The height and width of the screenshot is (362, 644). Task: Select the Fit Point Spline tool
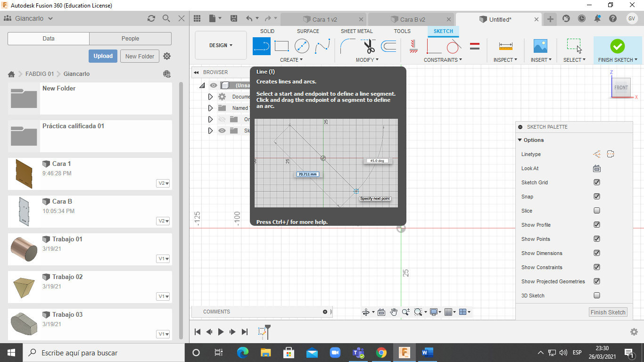pyautogui.click(x=322, y=46)
